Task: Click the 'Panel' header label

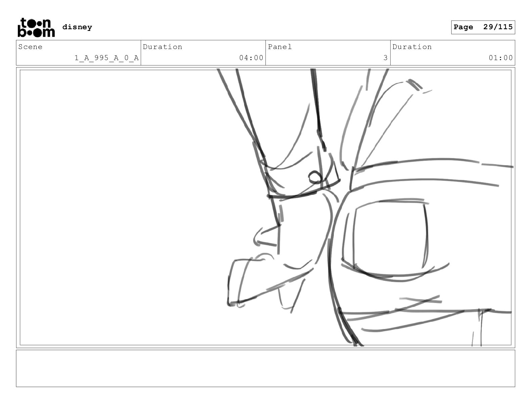Action: click(x=280, y=47)
